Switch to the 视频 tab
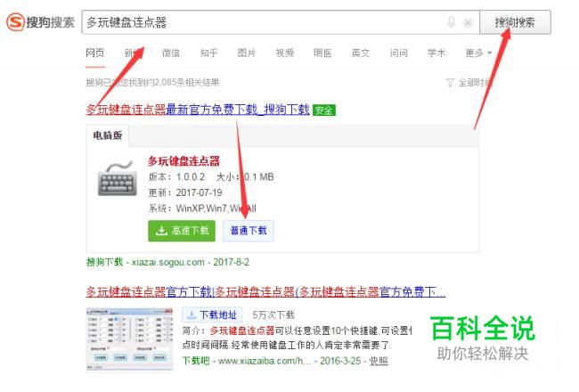579x392 pixels. (285, 53)
